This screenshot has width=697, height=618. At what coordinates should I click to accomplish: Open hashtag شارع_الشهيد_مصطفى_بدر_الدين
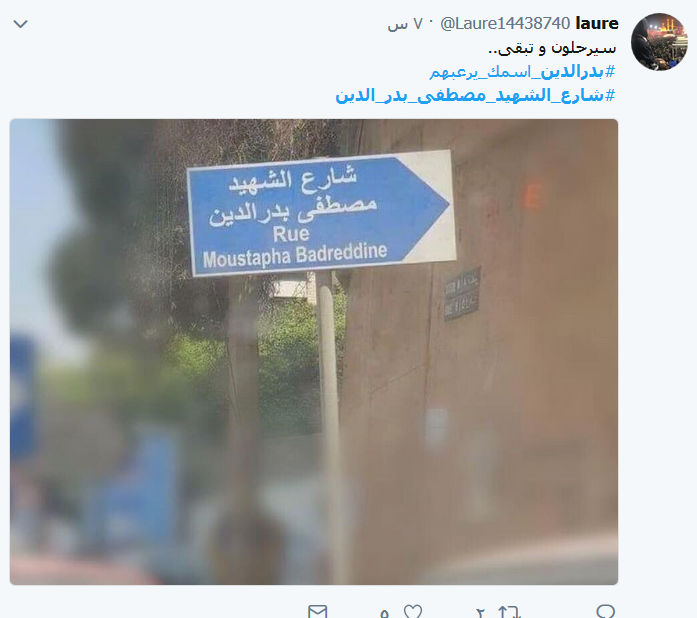[x=476, y=95]
